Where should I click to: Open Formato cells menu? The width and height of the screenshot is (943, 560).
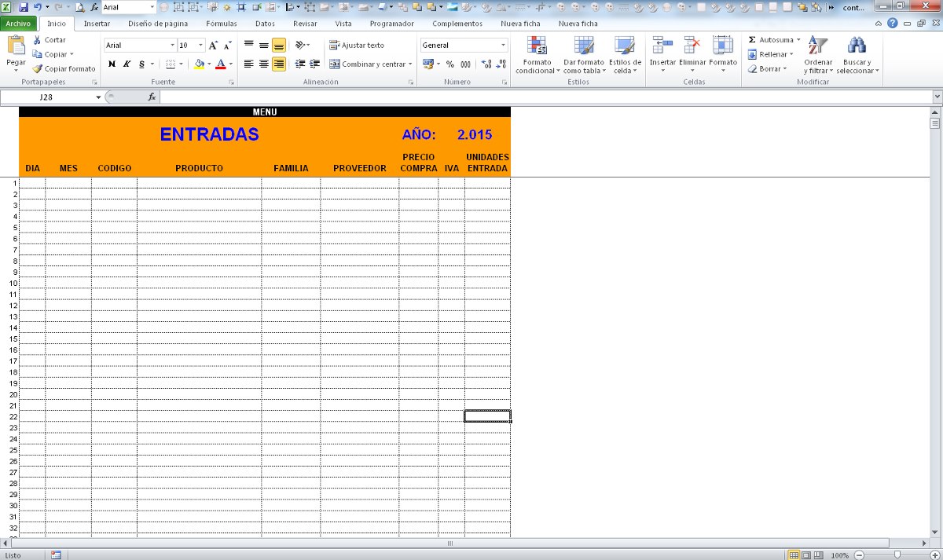pyautogui.click(x=723, y=55)
